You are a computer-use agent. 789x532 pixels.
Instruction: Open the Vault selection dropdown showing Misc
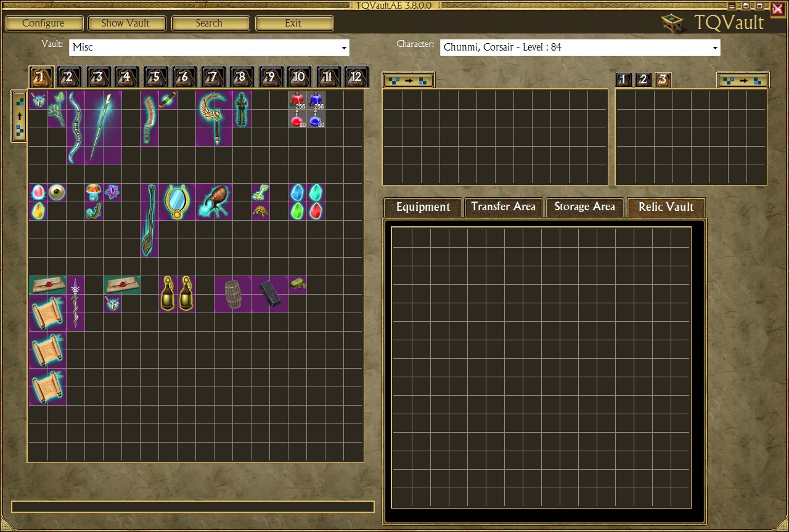click(209, 47)
